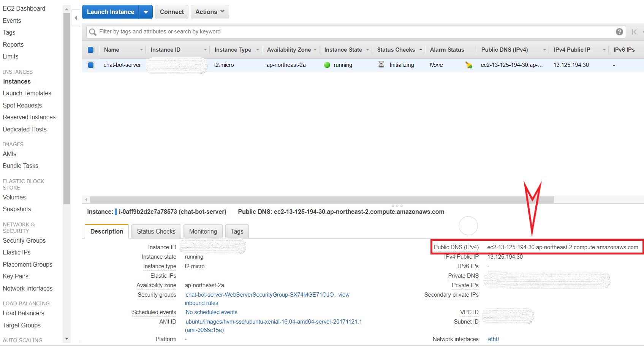Open Spot Requests in sidebar
The height and width of the screenshot is (346, 644).
22,105
